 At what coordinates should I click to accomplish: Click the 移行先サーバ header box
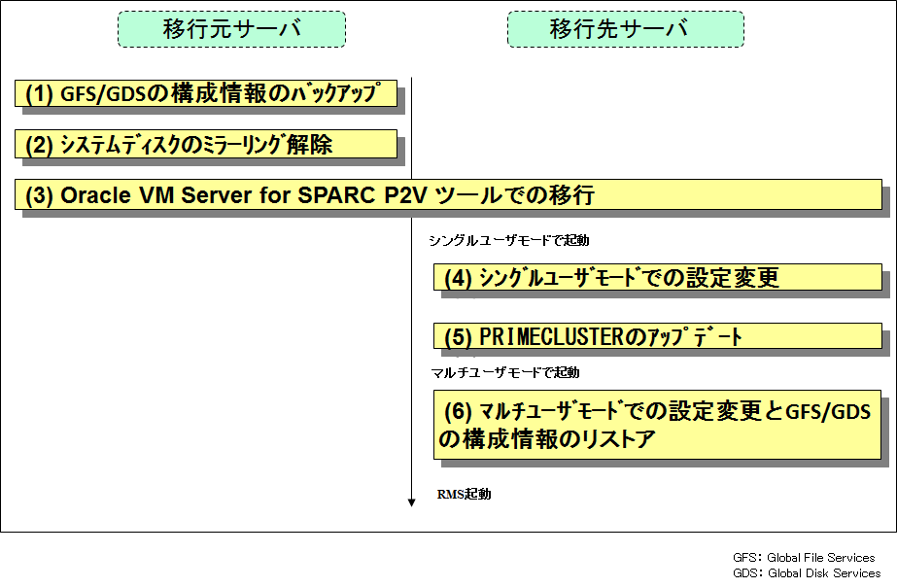click(626, 29)
